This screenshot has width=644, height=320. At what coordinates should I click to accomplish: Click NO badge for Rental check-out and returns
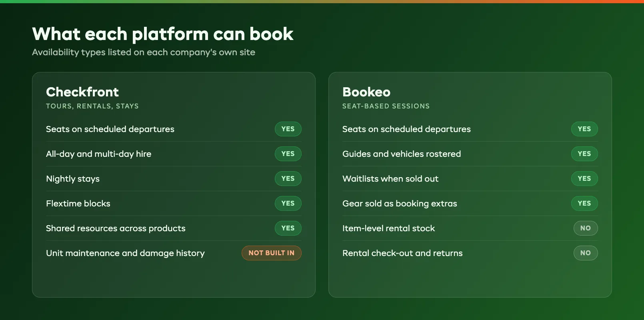tap(586, 253)
